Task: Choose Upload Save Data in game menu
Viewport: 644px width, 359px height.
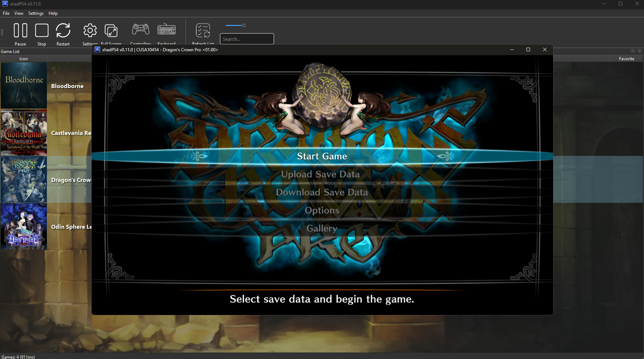Action: coord(320,174)
